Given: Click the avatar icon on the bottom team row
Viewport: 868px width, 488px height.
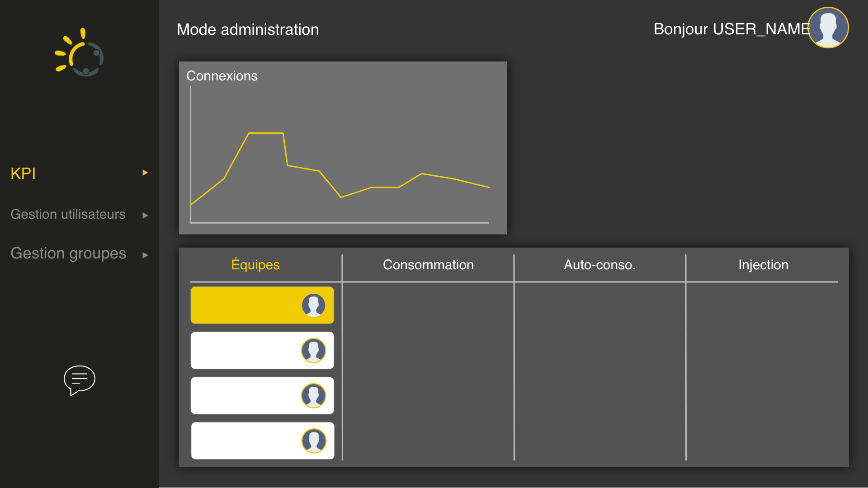Looking at the screenshot, I should coord(314,441).
